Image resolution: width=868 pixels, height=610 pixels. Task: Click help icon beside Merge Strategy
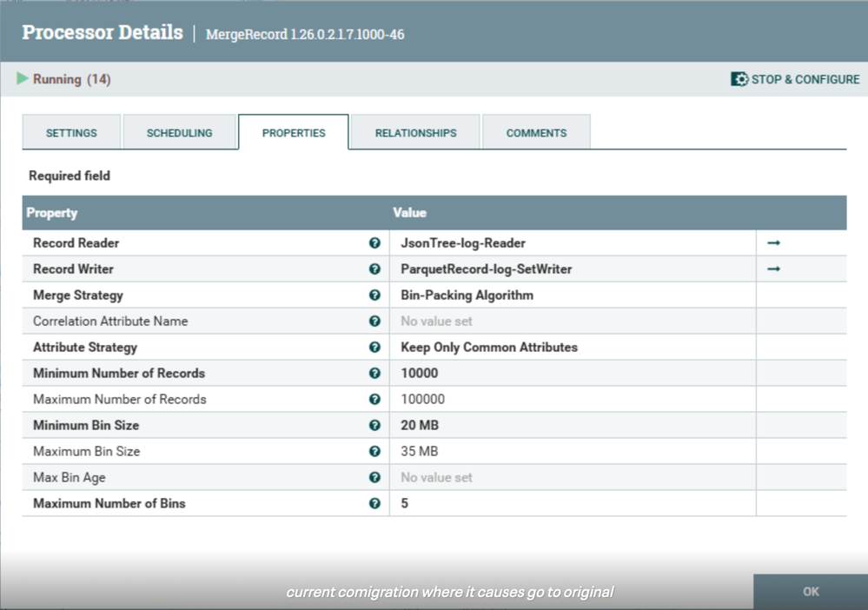point(374,295)
